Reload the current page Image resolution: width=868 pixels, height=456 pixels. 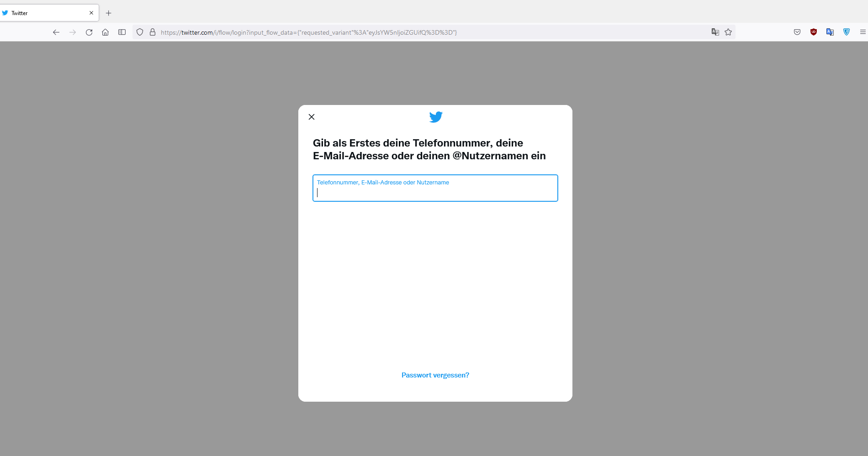click(x=89, y=32)
